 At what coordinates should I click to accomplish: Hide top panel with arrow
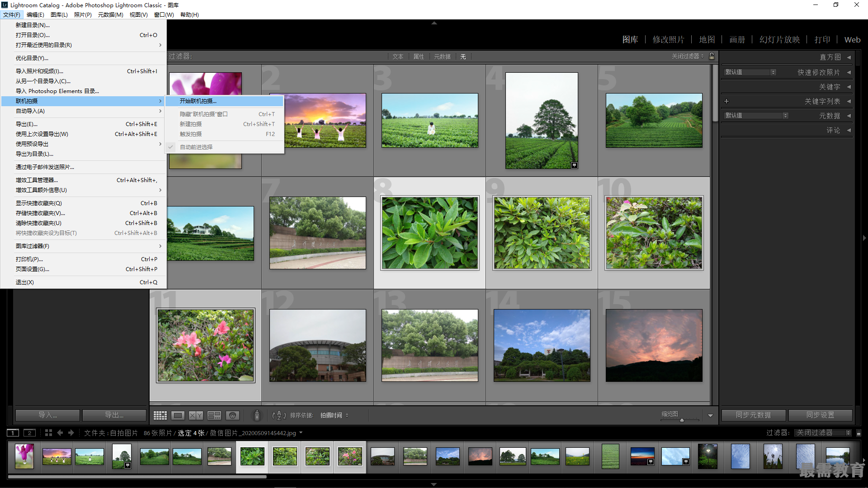point(434,23)
